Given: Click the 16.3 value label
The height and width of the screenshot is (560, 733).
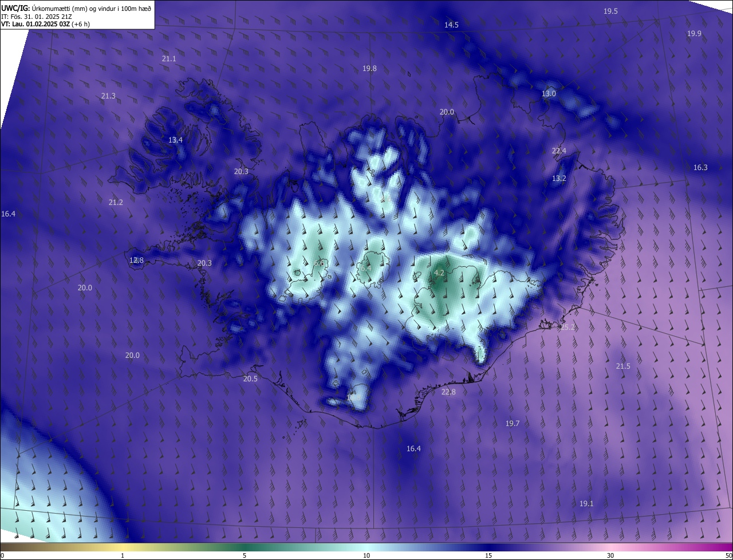Looking at the screenshot, I should click(700, 168).
